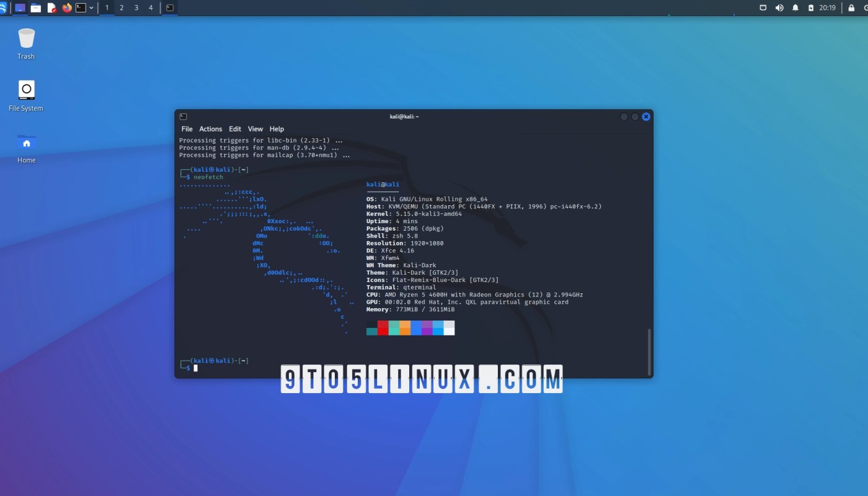
Task: Close the kali@kali terminal window
Action: click(x=646, y=117)
